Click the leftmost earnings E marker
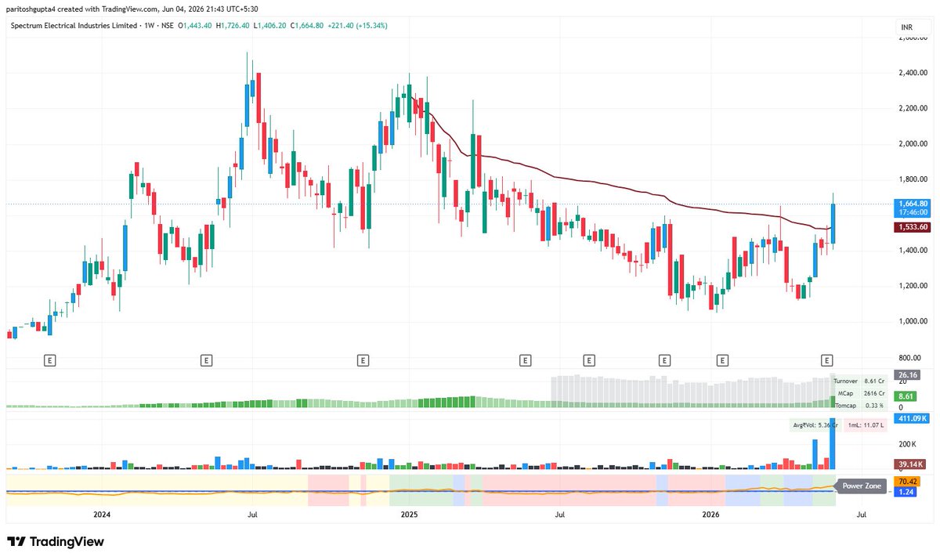 point(49,360)
